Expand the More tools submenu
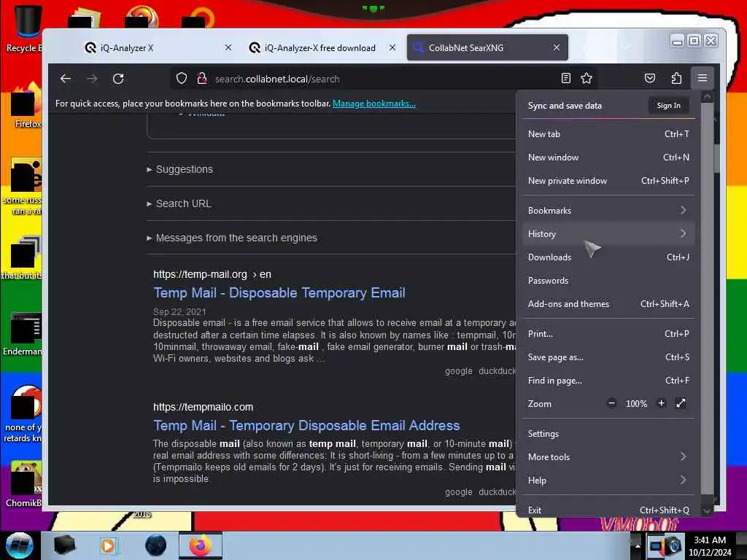Viewport: 747px width, 560px height. pos(608,457)
